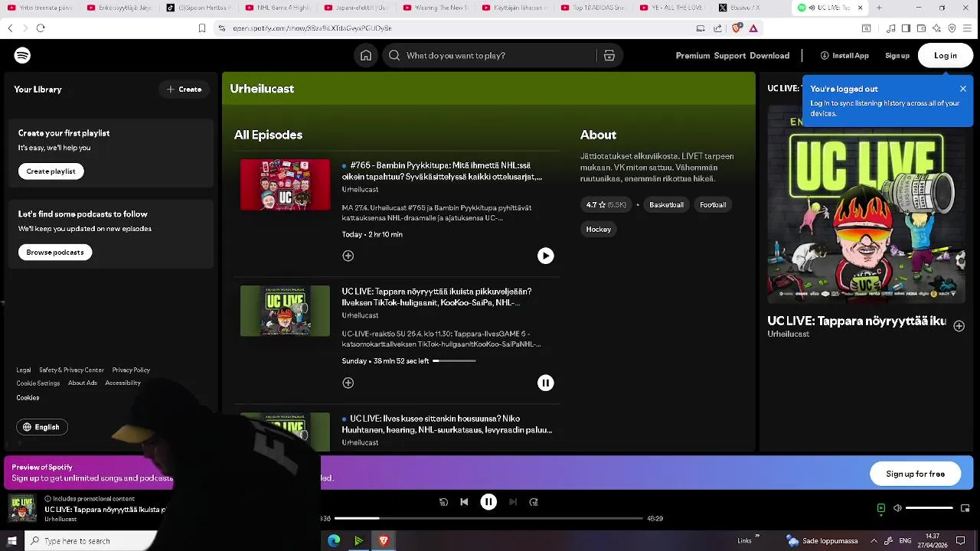Reload the browser page
The width and height of the screenshot is (980, 551).
pos(41,28)
